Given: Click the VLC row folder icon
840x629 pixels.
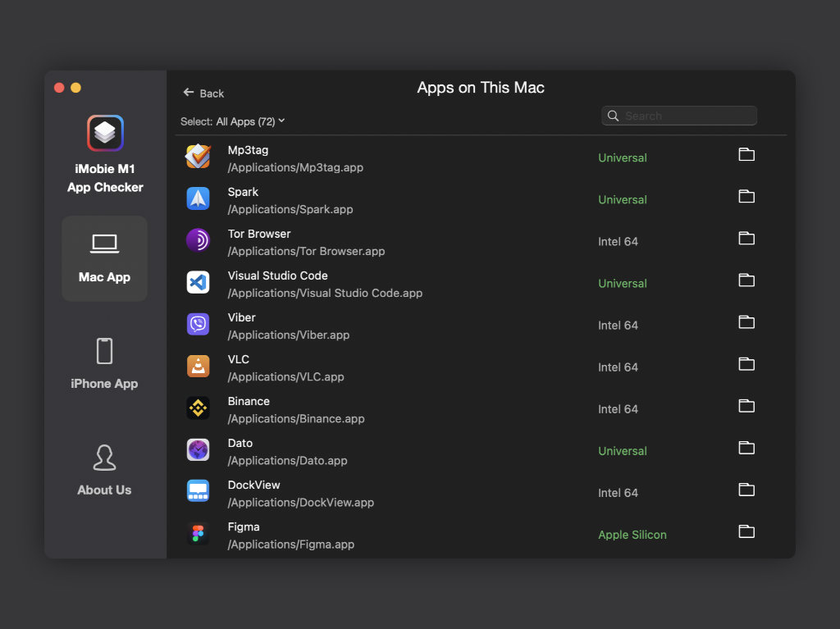Looking at the screenshot, I should click(x=746, y=364).
